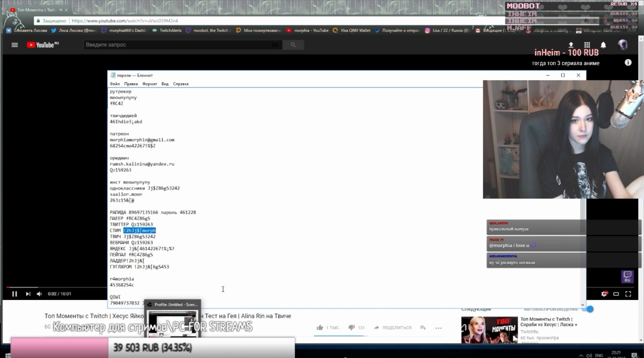The width and height of the screenshot is (644, 358).
Task: Open the Файл menu in Notepad
Action: (x=115, y=84)
